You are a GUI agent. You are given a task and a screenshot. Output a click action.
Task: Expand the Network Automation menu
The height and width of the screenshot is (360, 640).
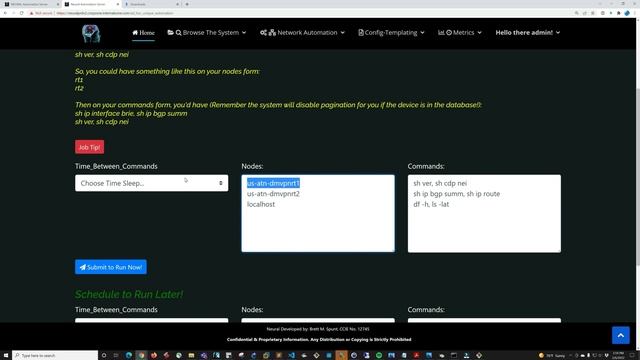point(302,33)
